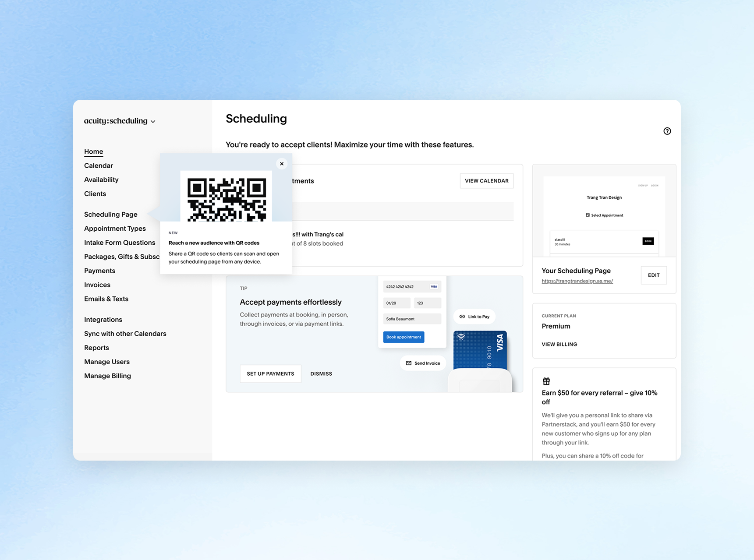
Task: Click the Link to Pay pill
Action: point(474,317)
